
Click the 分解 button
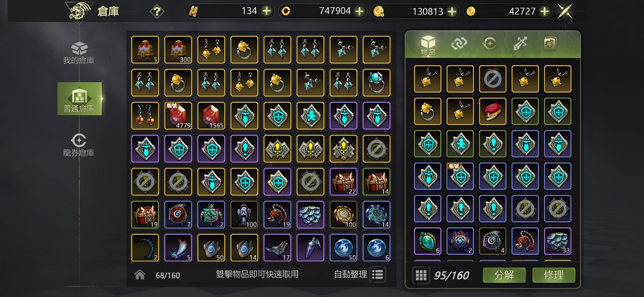pos(504,275)
